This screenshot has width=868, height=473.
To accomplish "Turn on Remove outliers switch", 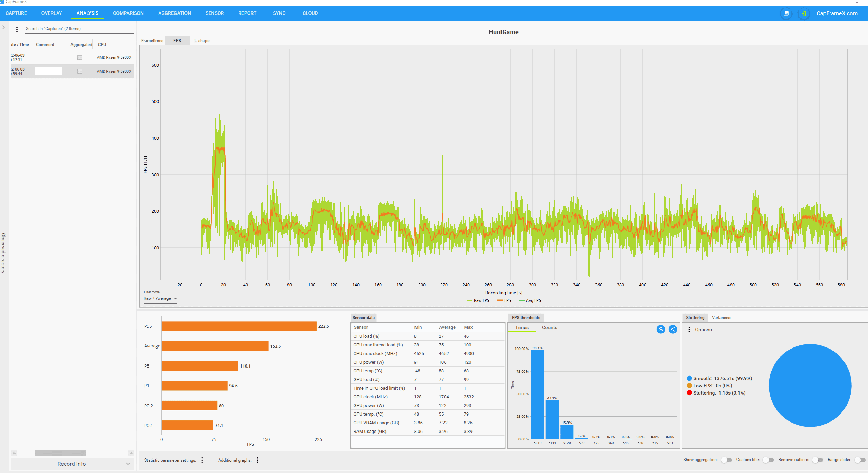I will pyautogui.click(x=818, y=460).
